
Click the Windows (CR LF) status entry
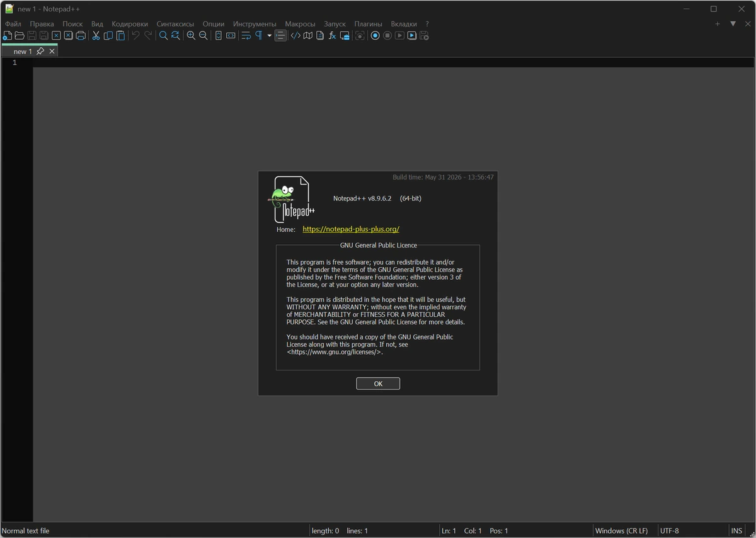[x=621, y=531]
